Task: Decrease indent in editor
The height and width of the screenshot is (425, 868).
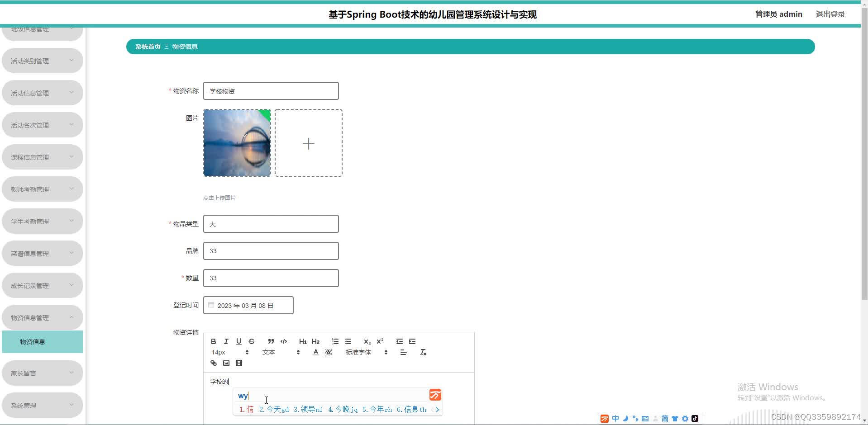Action: coord(399,341)
